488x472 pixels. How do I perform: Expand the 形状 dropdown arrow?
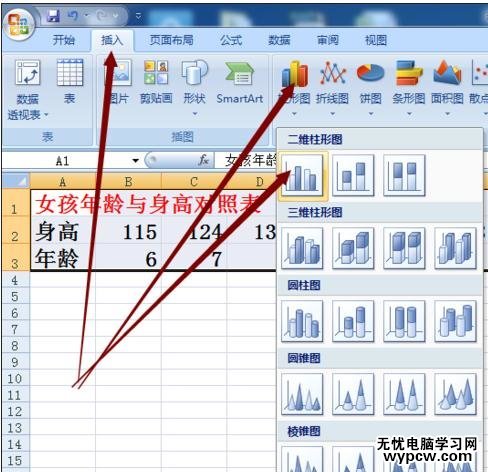(195, 114)
